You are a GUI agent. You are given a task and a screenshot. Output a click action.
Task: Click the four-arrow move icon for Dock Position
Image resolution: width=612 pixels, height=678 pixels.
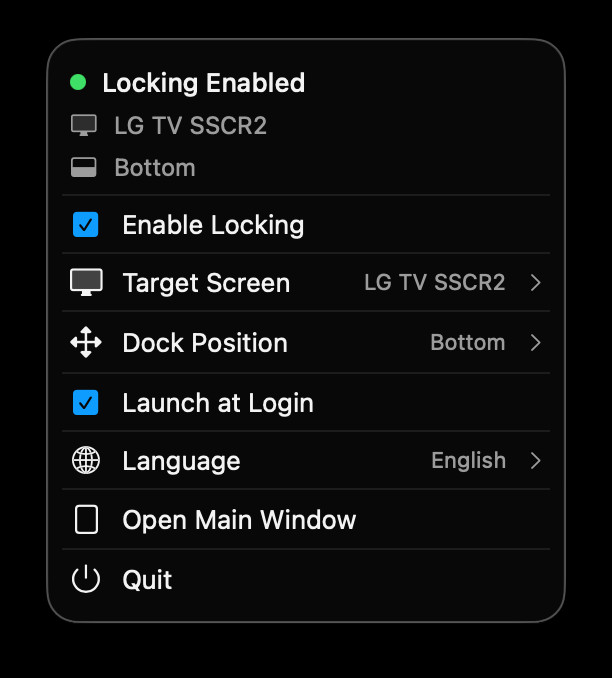tap(86, 343)
